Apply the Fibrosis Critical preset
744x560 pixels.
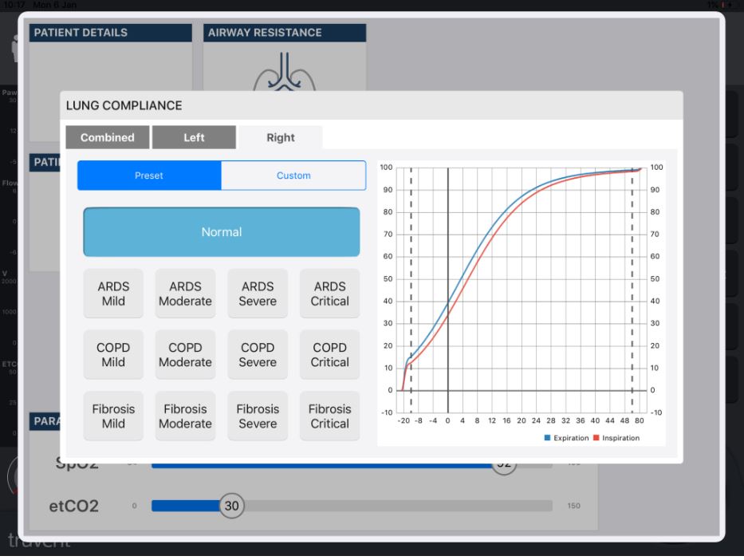(330, 416)
